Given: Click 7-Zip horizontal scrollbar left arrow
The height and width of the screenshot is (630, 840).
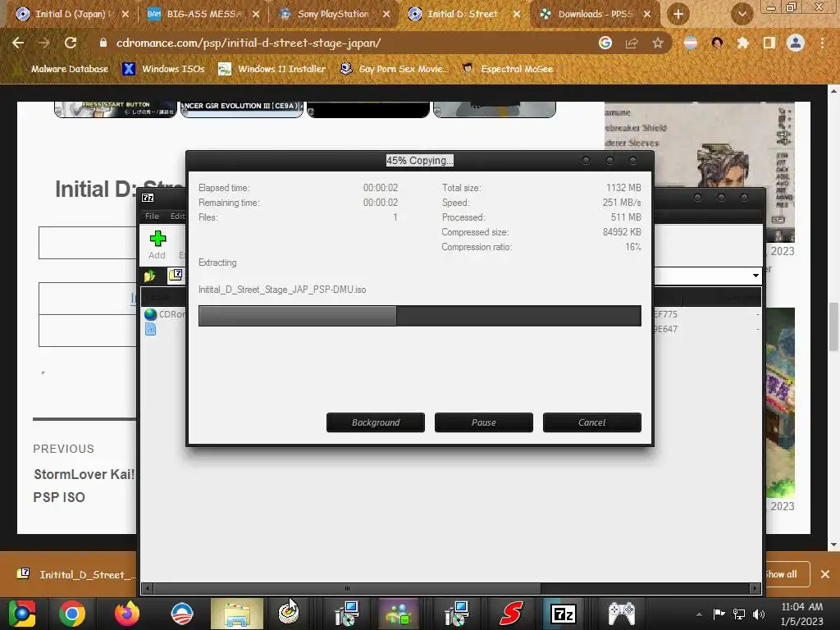Looking at the screenshot, I should pos(148,588).
